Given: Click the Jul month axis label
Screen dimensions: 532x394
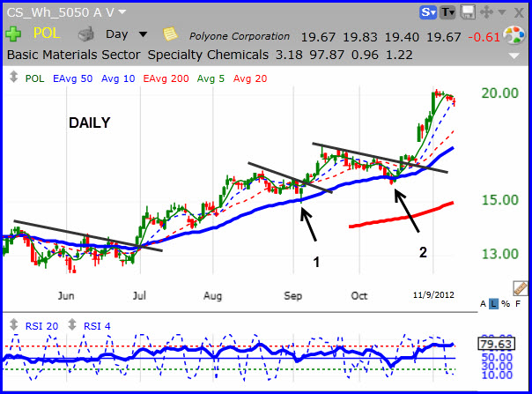Looking at the screenshot, I should coord(139,295).
